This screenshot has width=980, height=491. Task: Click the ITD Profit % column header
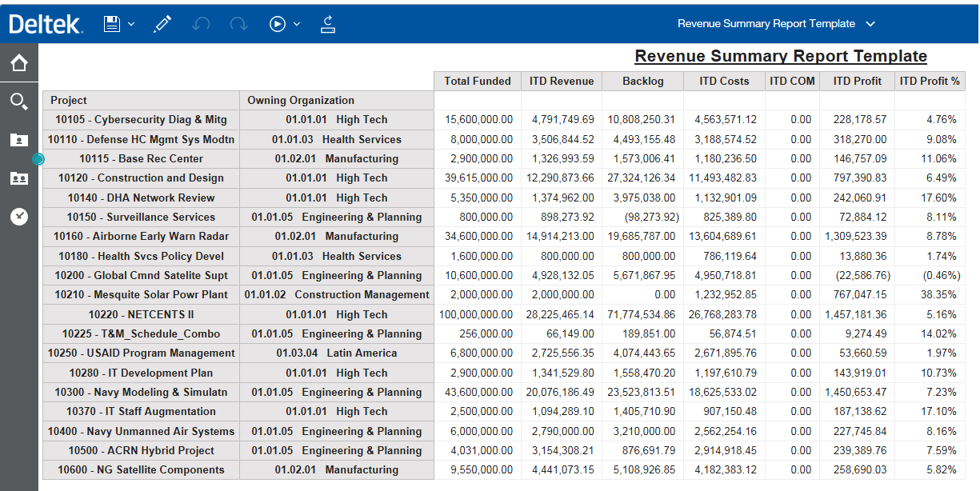(930, 81)
